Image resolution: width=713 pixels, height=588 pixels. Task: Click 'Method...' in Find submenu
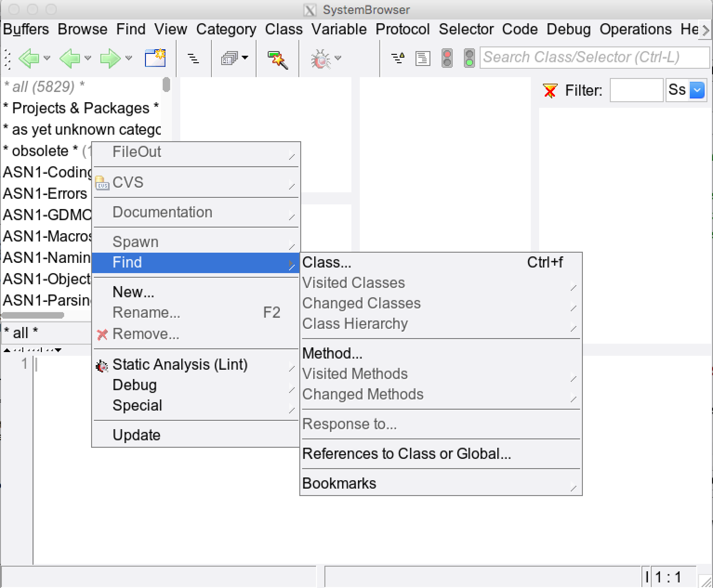tap(332, 353)
